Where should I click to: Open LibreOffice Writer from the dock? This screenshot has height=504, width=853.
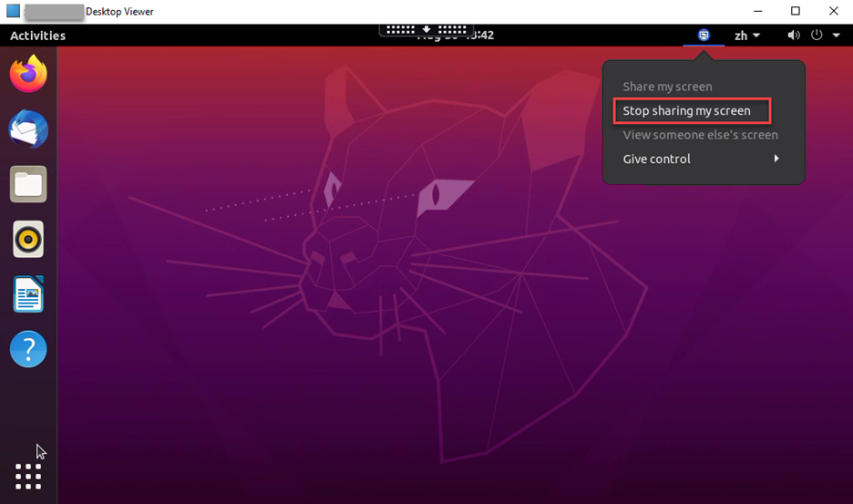pos(28,293)
